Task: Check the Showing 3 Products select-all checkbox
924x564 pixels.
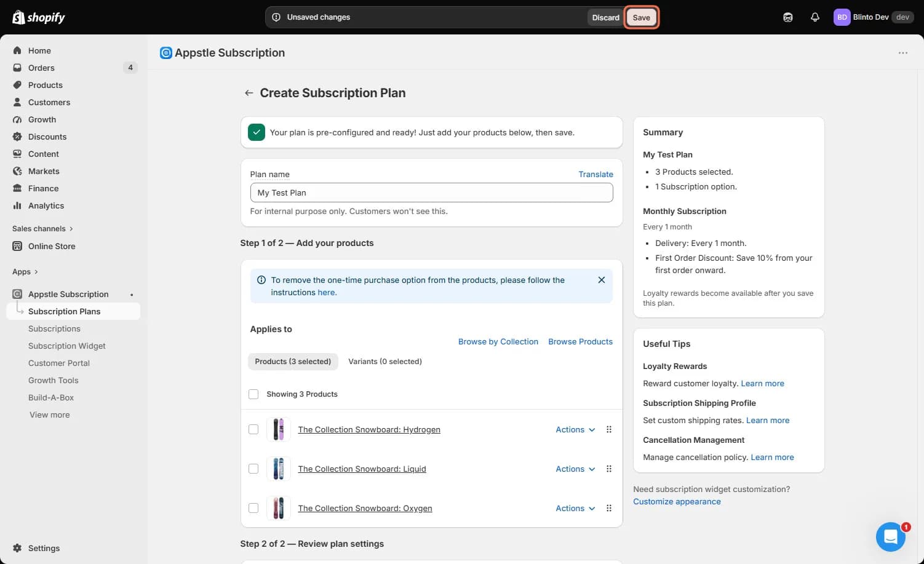Action: [x=253, y=394]
